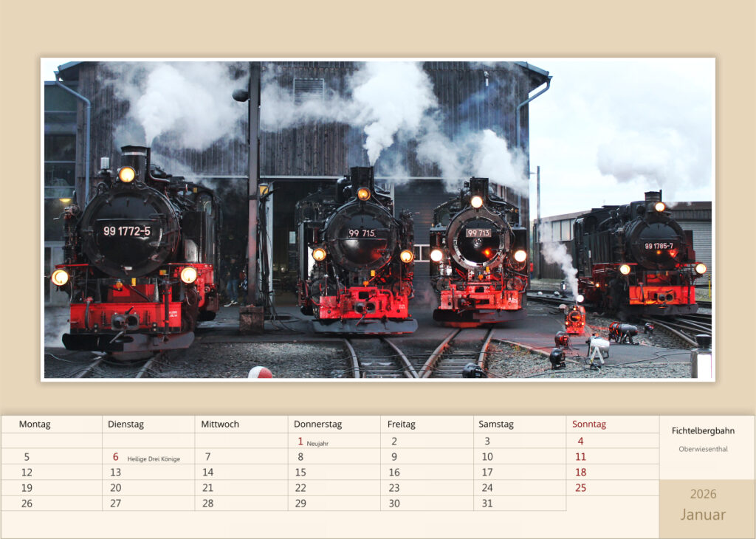Click Friday date 2
Image resolution: width=756 pixels, height=539 pixels.
pyautogui.click(x=394, y=441)
